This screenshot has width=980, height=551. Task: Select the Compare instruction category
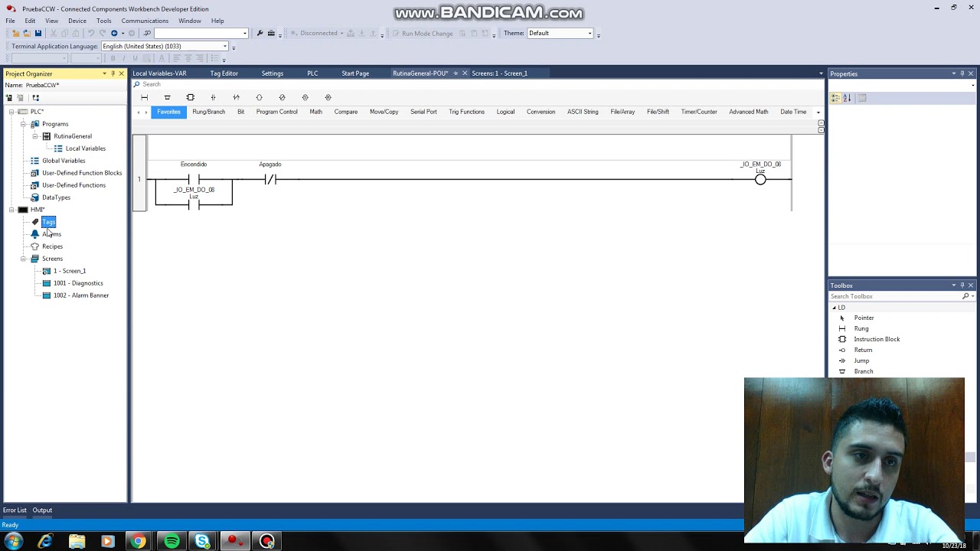(x=345, y=112)
